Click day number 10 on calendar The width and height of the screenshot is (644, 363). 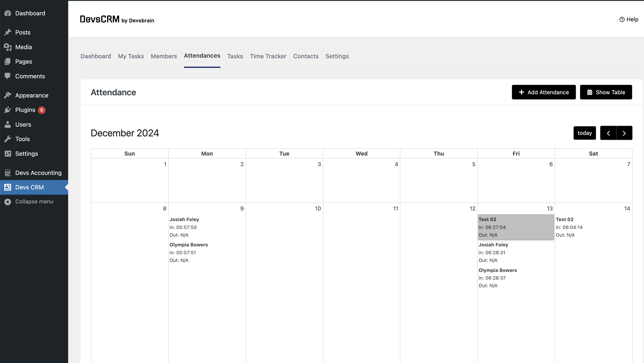[318, 209]
